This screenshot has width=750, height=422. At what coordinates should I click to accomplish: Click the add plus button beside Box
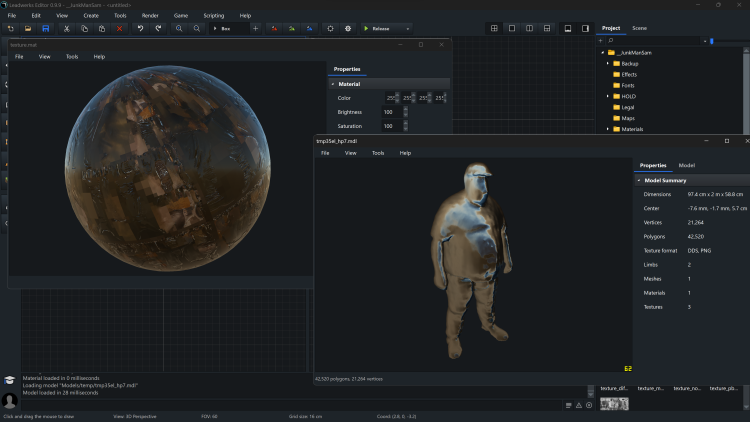pyautogui.click(x=255, y=28)
